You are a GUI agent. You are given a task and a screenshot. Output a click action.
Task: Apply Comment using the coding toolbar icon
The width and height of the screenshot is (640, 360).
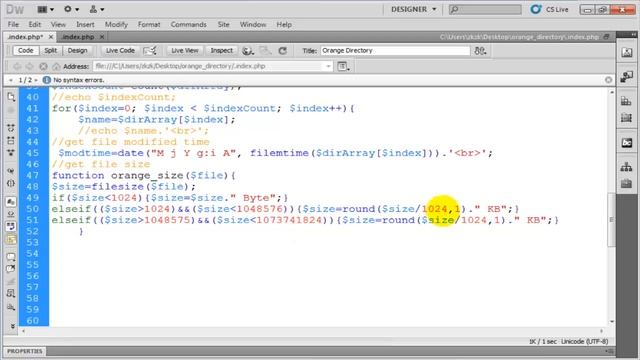[x=11, y=257]
